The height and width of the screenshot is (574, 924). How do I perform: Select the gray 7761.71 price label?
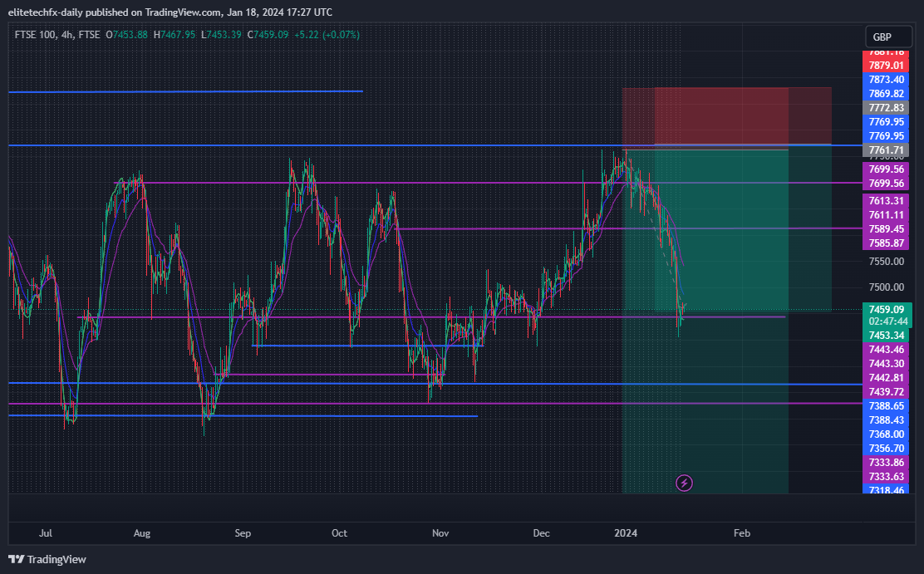(886, 150)
